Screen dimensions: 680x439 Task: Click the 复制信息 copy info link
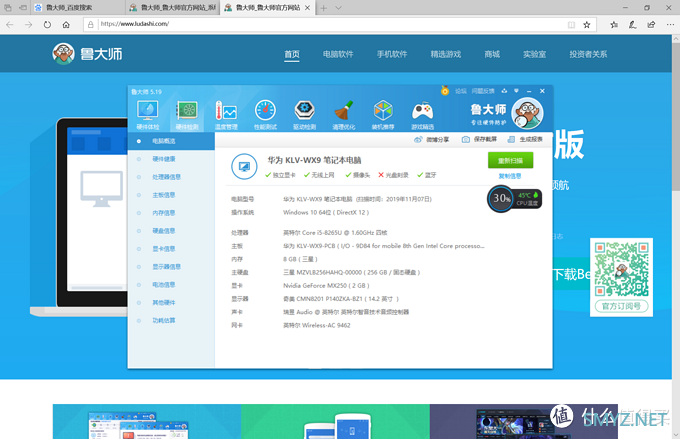pyautogui.click(x=510, y=176)
